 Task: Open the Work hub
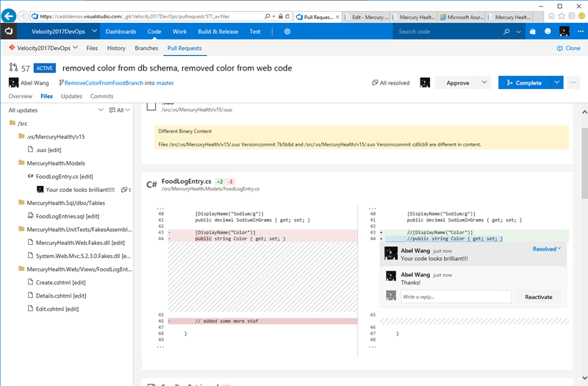(x=179, y=32)
